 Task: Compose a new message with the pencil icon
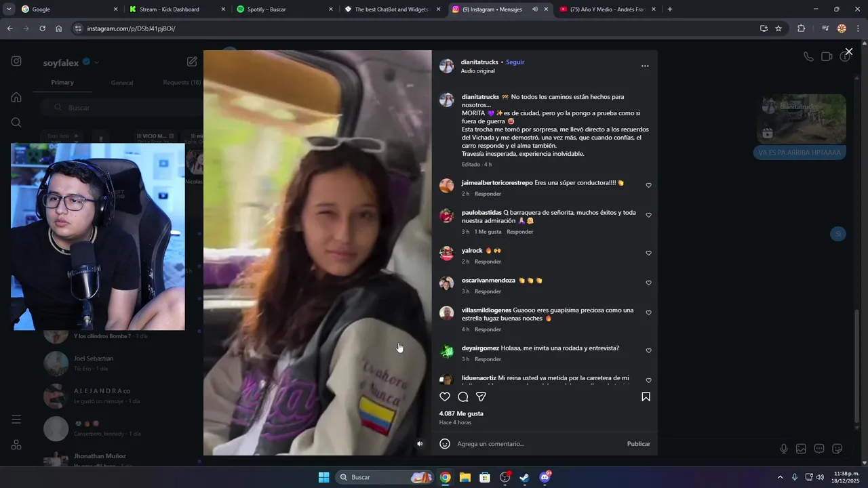[192, 62]
